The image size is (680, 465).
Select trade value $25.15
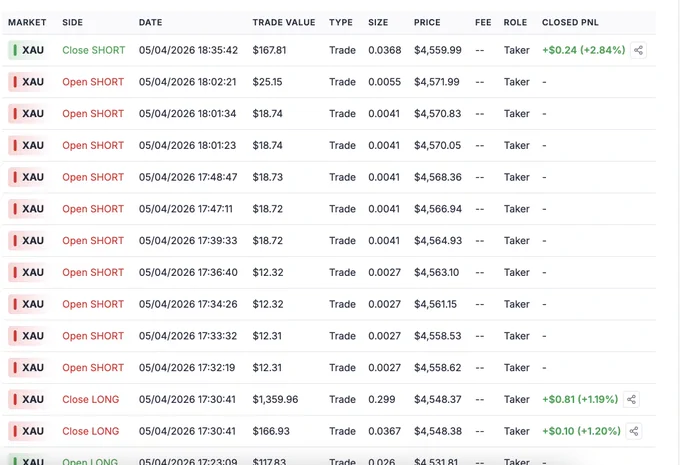(x=267, y=82)
